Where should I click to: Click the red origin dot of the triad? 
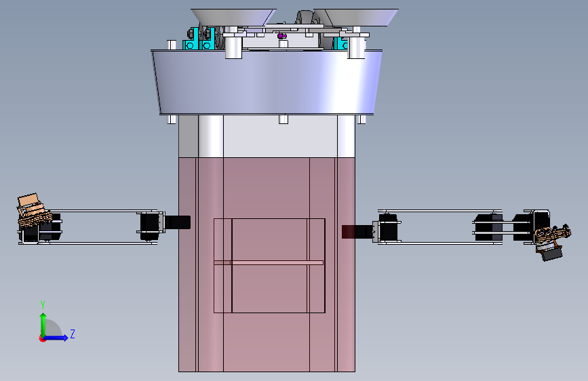pyautogui.click(x=42, y=338)
